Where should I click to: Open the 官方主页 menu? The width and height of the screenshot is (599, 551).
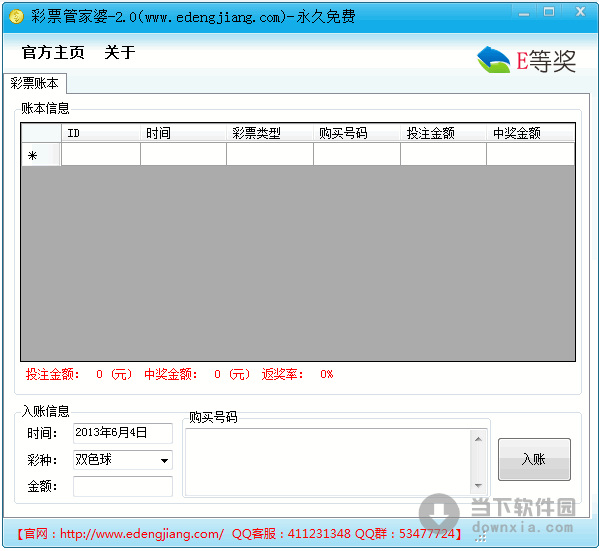pyautogui.click(x=53, y=52)
